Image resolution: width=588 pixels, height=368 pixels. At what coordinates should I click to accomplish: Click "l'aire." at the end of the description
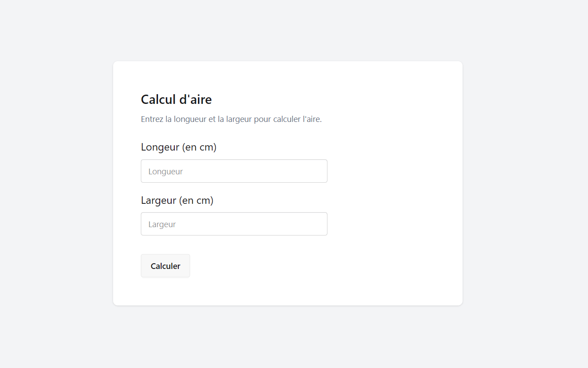pyautogui.click(x=312, y=119)
